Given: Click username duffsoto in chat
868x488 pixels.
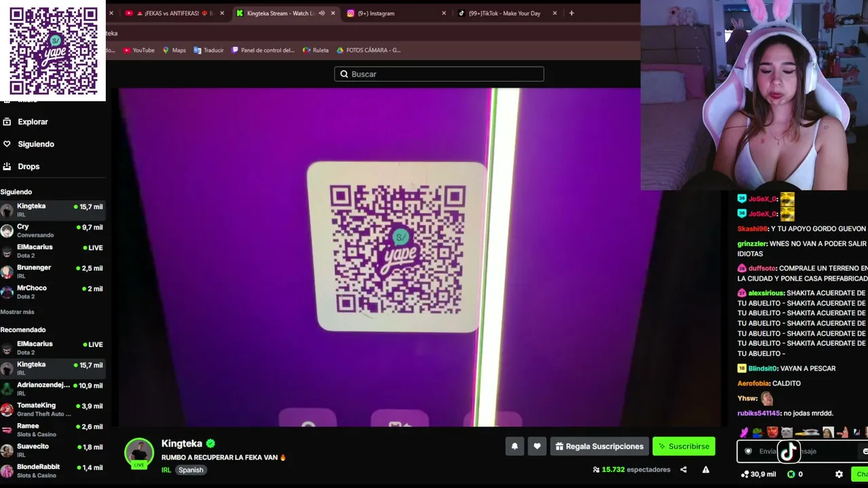Looking at the screenshot, I should click(x=762, y=268).
